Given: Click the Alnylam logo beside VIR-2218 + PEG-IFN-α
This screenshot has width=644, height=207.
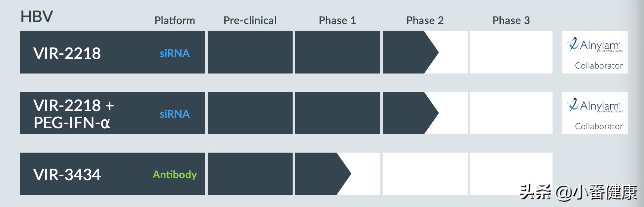Looking at the screenshot, I should (x=594, y=106).
